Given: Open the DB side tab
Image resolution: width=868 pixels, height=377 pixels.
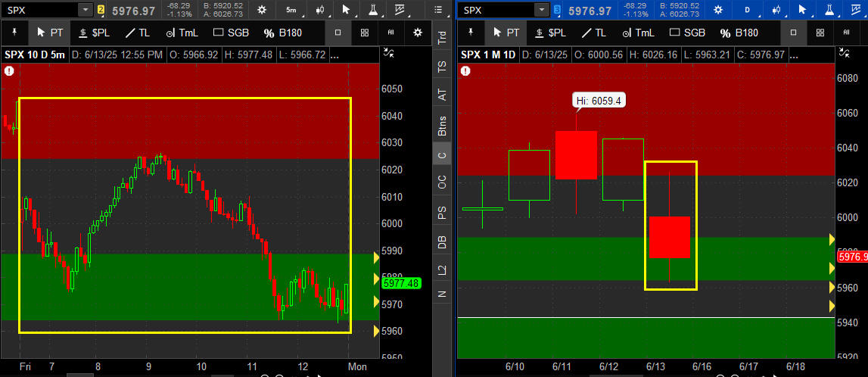Looking at the screenshot, I should 442,242.
